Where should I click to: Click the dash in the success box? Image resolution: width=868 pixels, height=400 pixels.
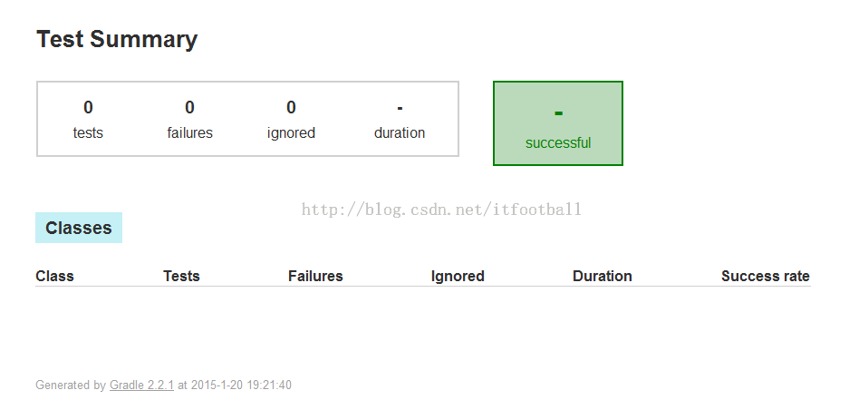point(558,113)
